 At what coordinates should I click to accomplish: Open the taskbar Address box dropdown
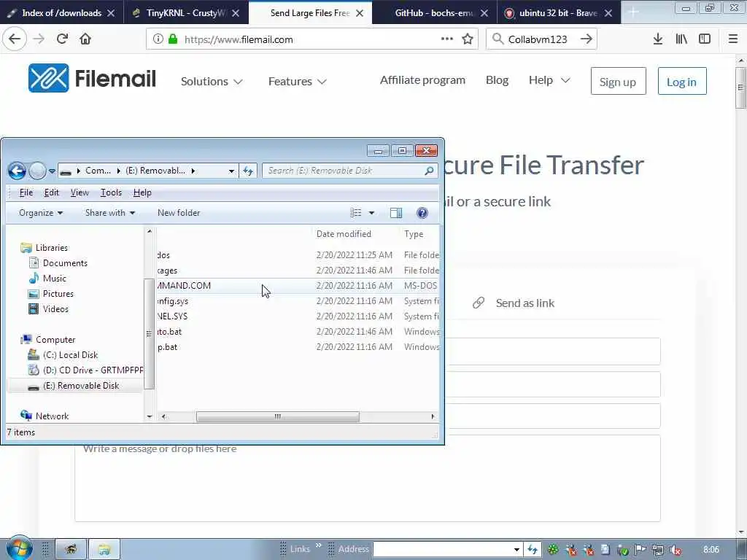coord(516,550)
